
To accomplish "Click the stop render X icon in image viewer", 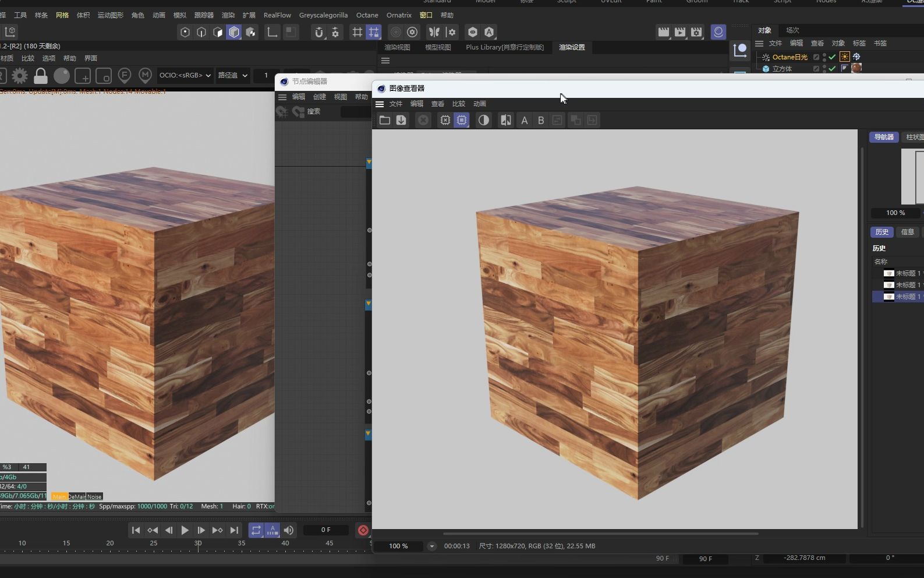I will (423, 120).
